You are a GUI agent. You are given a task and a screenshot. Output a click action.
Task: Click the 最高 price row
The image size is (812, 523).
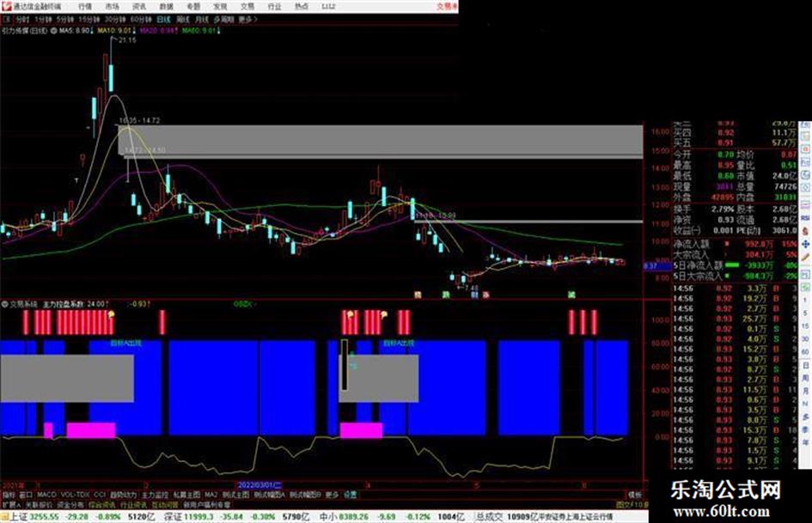pyautogui.click(x=705, y=166)
